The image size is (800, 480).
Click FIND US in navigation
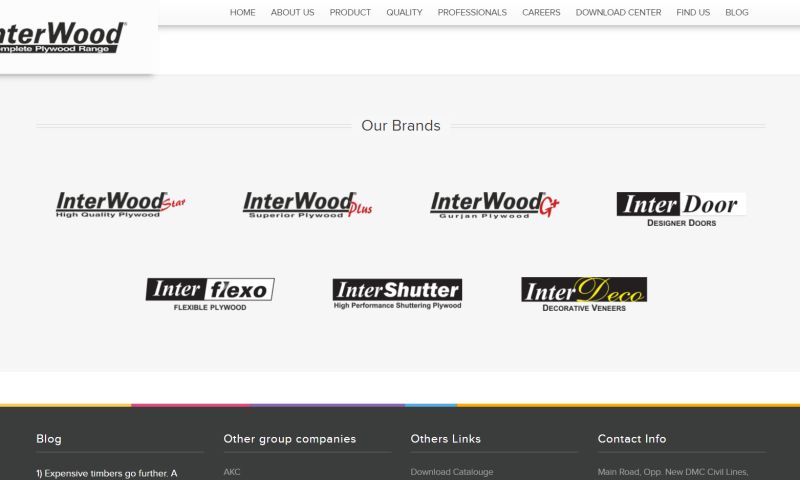coord(693,13)
